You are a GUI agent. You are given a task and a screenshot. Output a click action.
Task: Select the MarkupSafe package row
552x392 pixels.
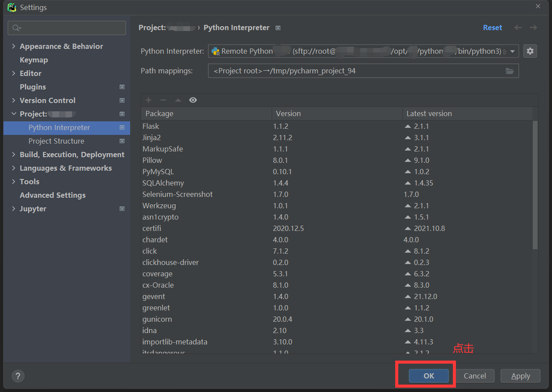pos(337,149)
